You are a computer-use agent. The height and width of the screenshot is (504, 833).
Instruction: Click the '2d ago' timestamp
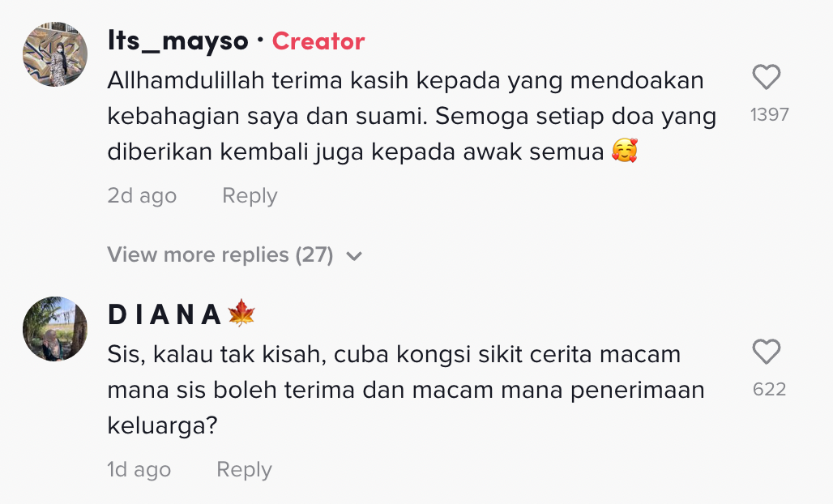tap(142, 196)
